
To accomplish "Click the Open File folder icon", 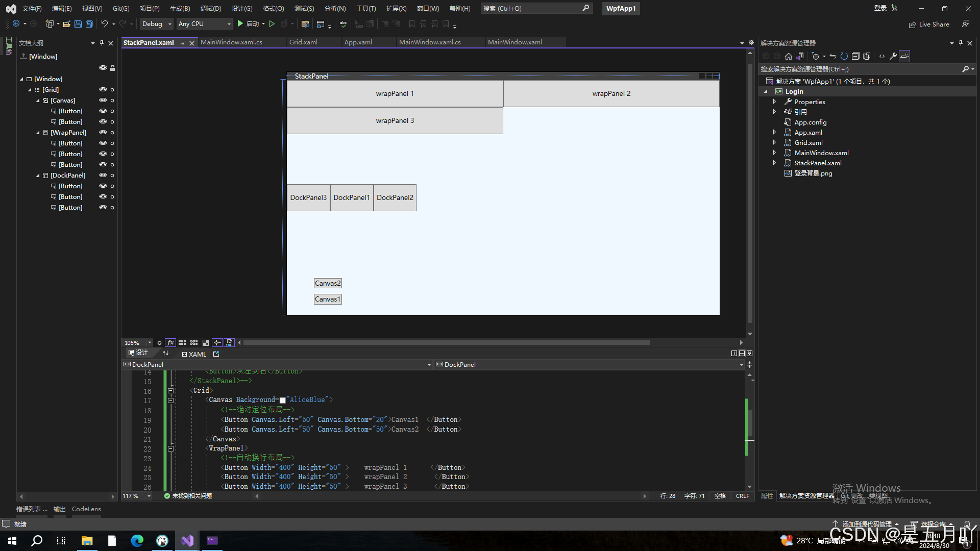I will tap(67, 24).
